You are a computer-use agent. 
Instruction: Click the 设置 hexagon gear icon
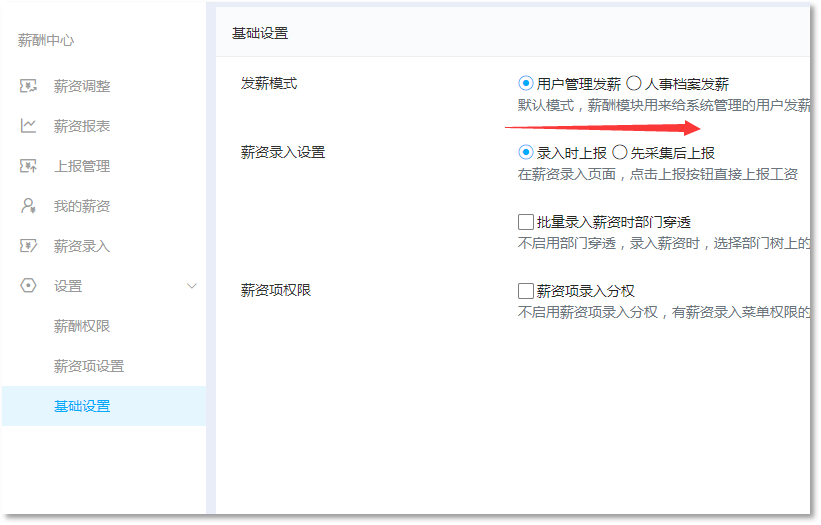tap(29, 286)
